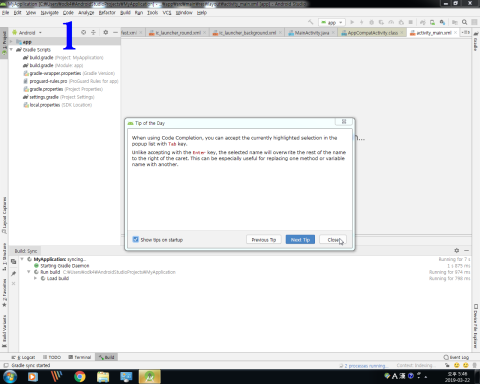Click the collapse all icon in project panel
The height and width of the screenshot is (384, 480).
[x=93, y=32]
